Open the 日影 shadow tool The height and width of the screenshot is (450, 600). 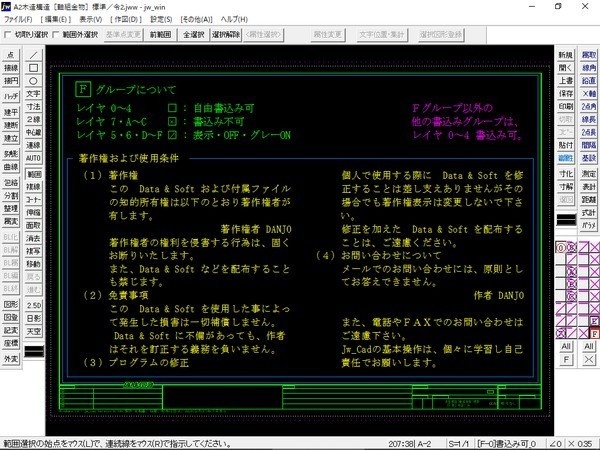pos(33,318)
